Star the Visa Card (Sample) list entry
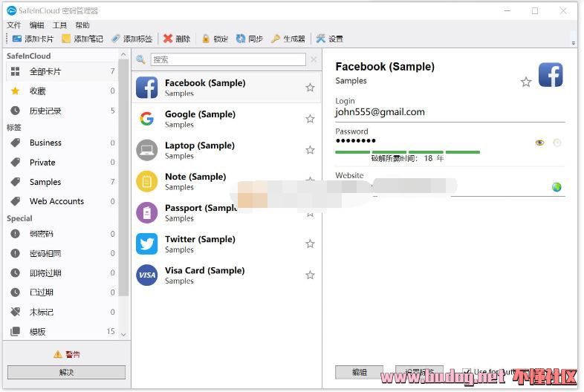 coord(310,275)
